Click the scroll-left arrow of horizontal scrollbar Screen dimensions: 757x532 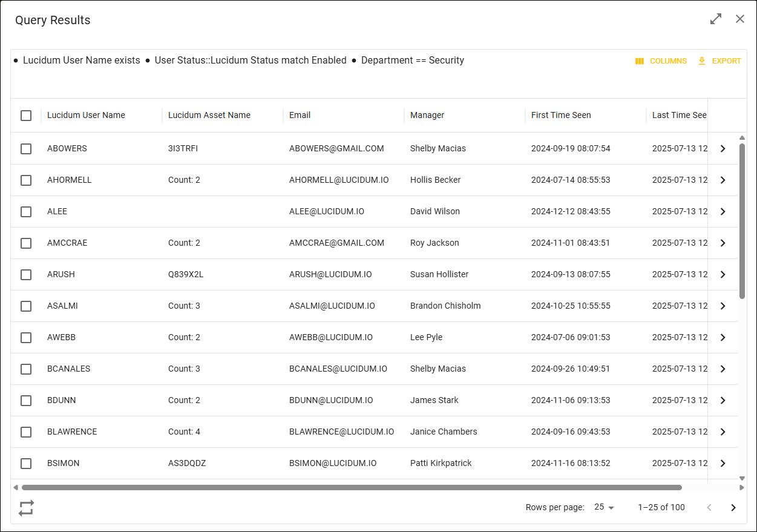[x=15, y=487]
